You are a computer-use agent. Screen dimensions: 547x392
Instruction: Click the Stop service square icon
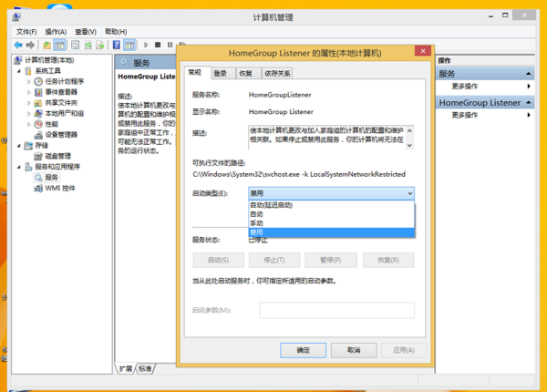tap(158, 45)
